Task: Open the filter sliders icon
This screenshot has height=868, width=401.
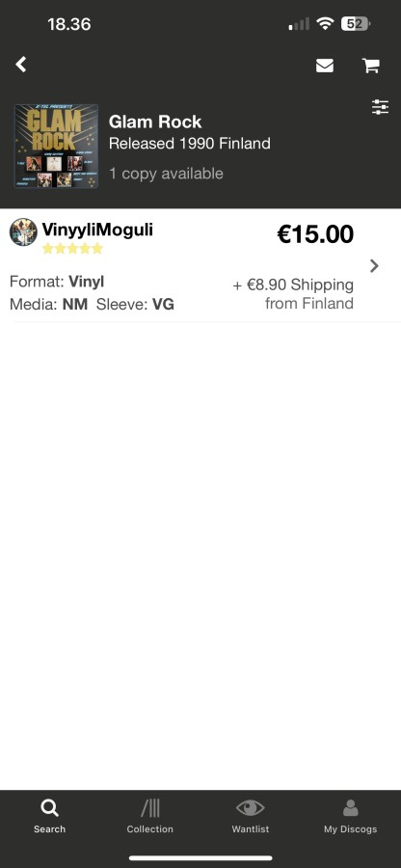Action: point(380,107)
